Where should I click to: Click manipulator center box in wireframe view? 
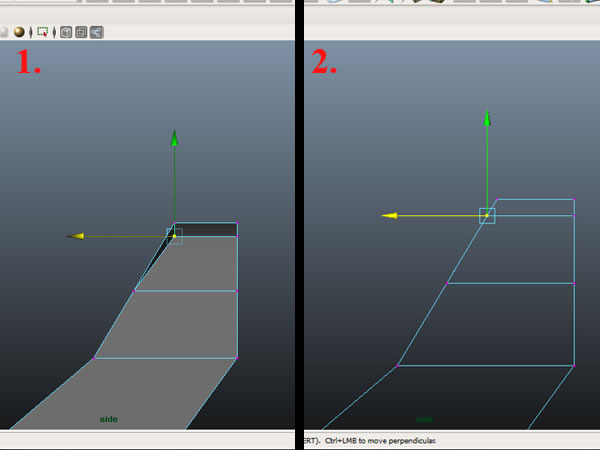coord(487,216)
